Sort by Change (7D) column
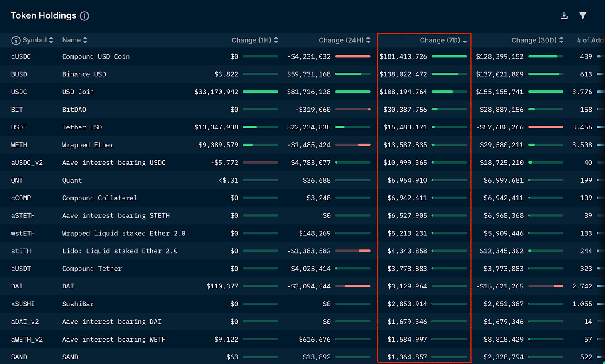The width and height of the screenshot is (605, 364). (443, 40)
